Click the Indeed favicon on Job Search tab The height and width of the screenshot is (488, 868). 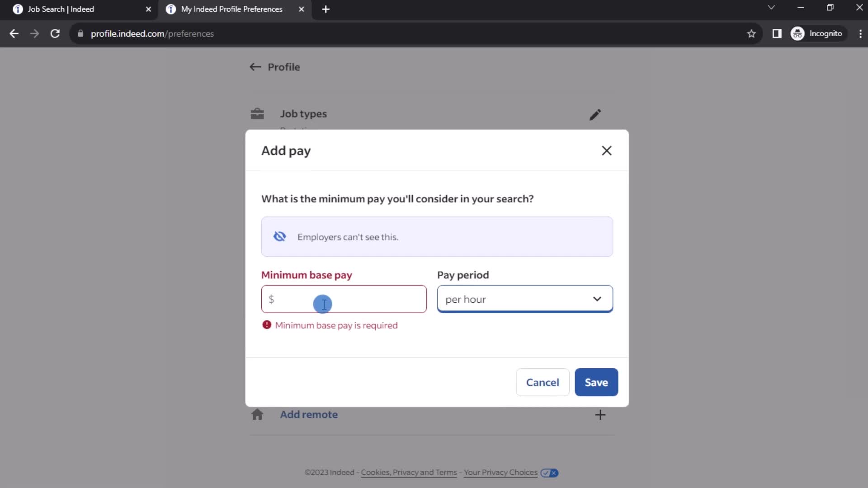click(x=18, y=9)
